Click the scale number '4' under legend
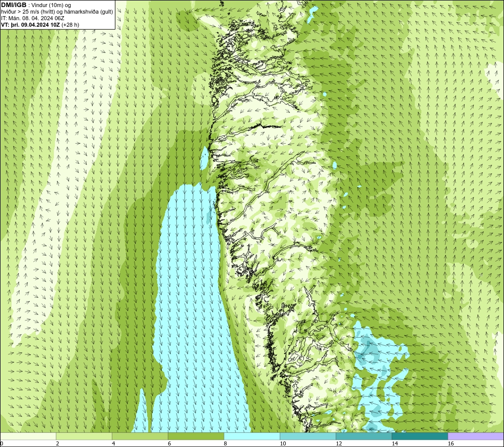Image resolution: width=504 pixels, height=447 pixels. [113, 444]
